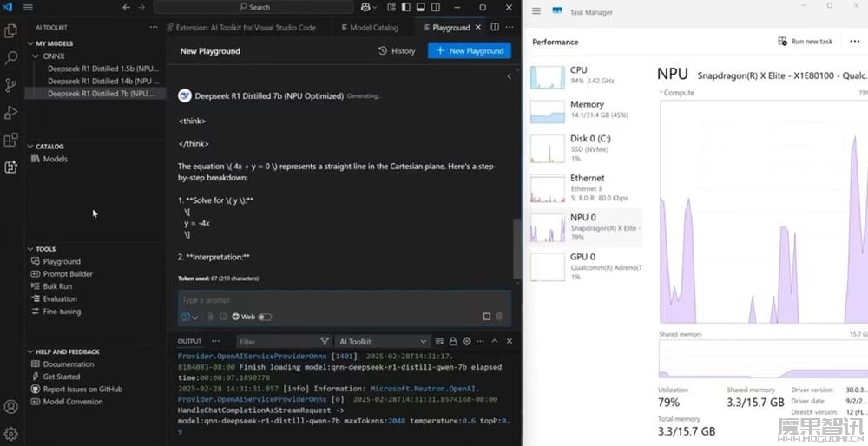The image size is (868, 446).
Task: Toggle primary side bar visibility
Action: coord(405,7)
